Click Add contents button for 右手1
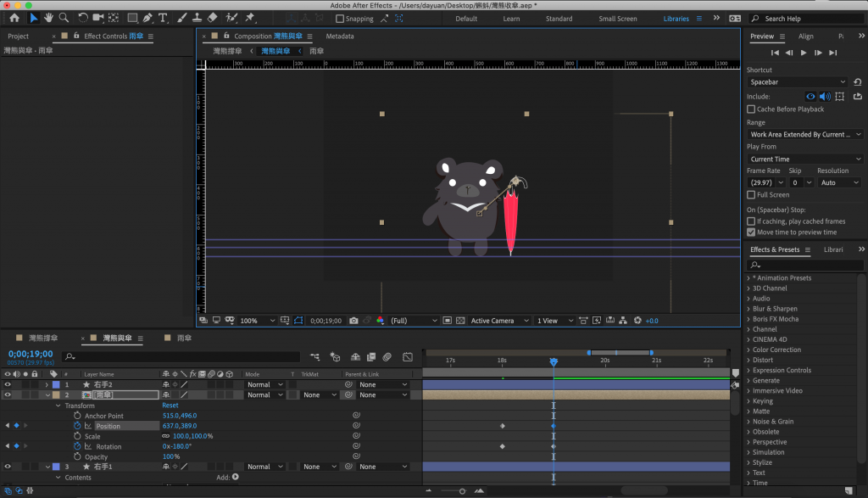Viewport: 868px width, 498px height. coord(236,477)
